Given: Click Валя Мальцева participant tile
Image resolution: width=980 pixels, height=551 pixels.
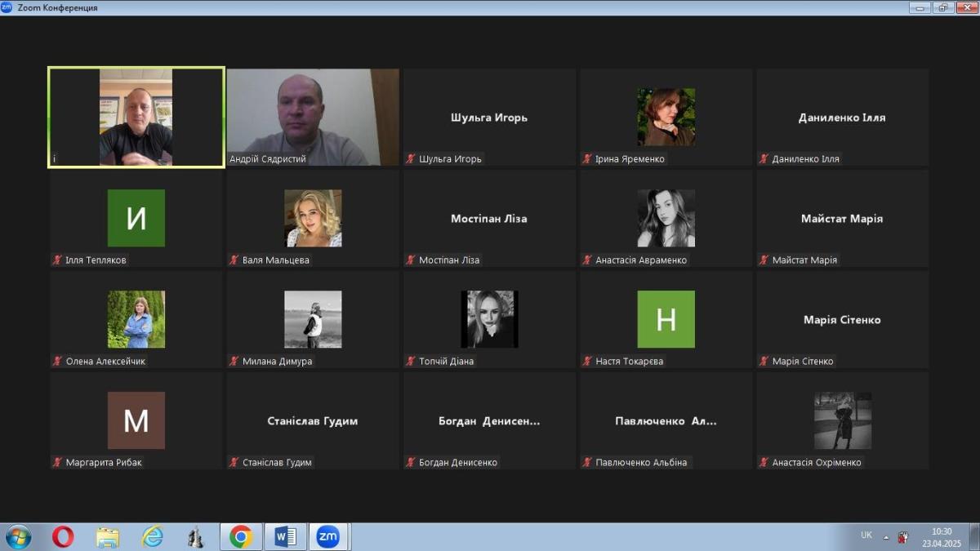Looking at the screenshot, I should pyautogui.click(x=313, y=219).
